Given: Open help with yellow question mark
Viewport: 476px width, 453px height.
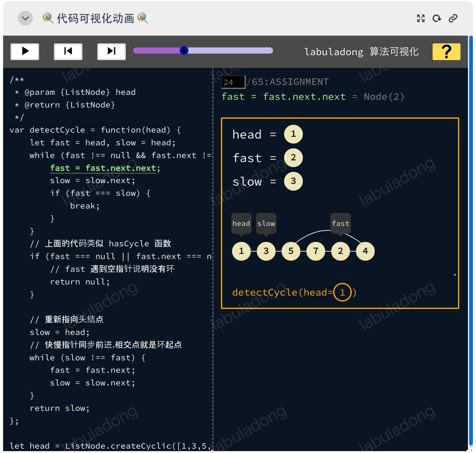Looking at the screenshot, I should point(446,51).
